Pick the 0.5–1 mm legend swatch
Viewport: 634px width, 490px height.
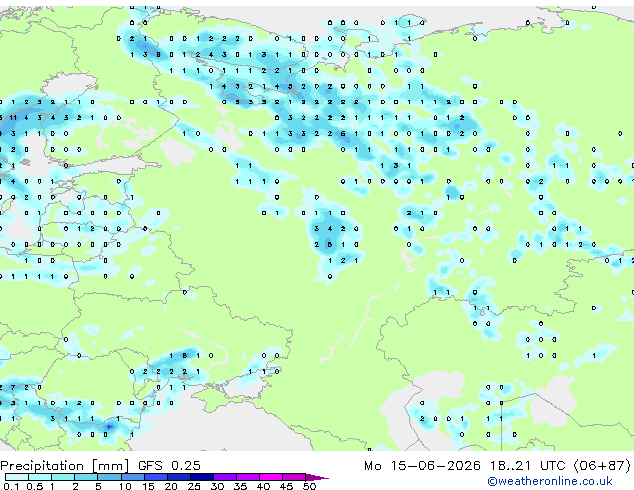[x=40, y=477]
